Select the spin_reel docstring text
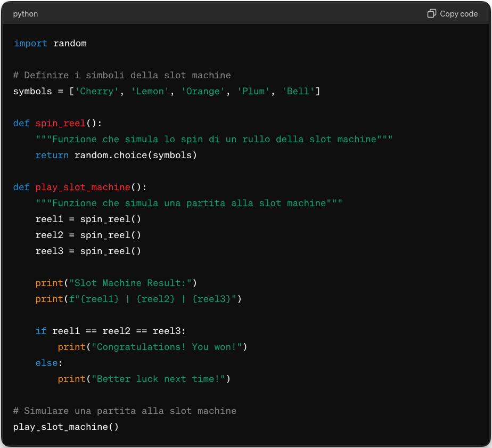Image resolution: width=492 pixels, height=448 pixels. (213, 139)
